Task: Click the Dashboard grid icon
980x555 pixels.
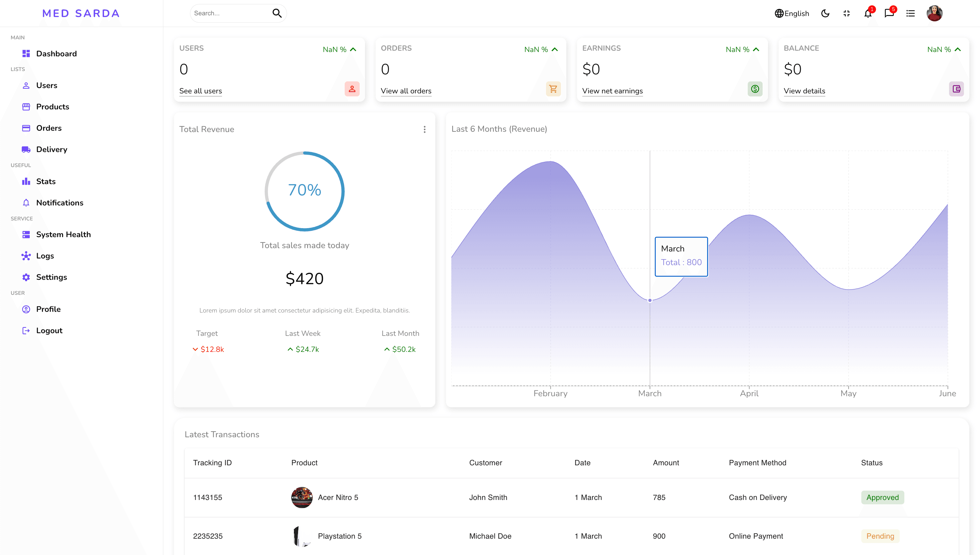Action: point(26,54)
